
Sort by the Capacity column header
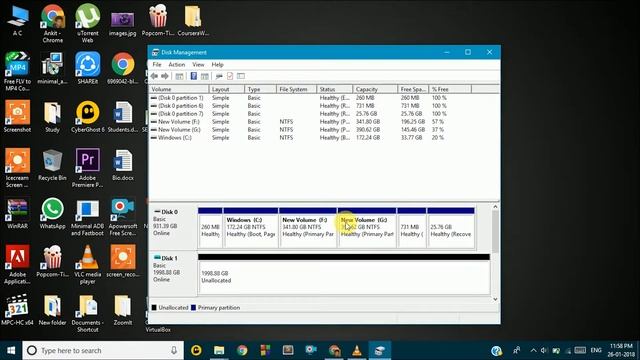pos(375,89)
